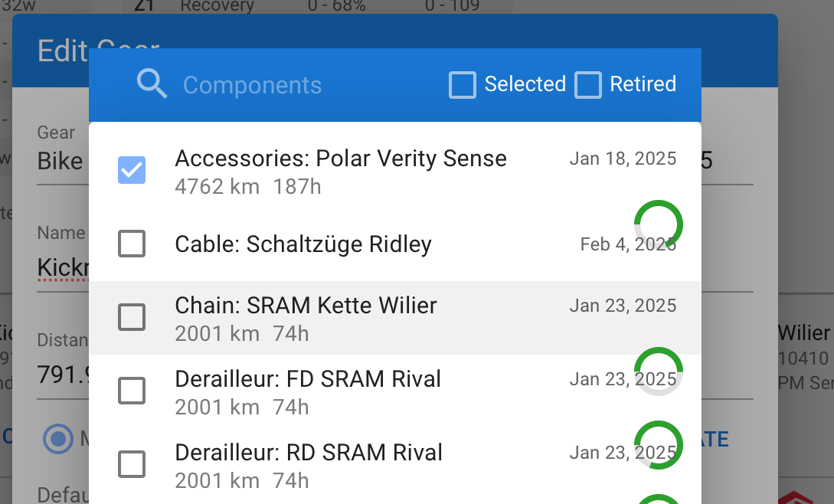Check the Derailleur: FD SRAM Rival box
Viewport: 834px width, 504px height.
(132, 391)
